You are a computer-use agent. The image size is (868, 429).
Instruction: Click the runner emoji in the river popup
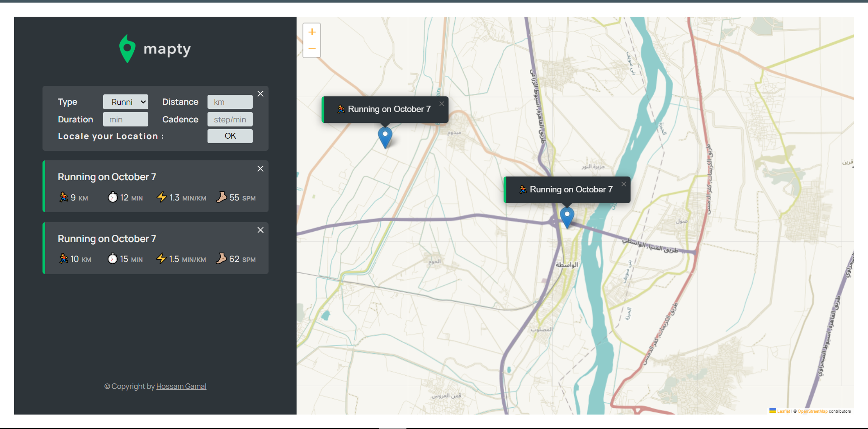(x=523, y=190)
